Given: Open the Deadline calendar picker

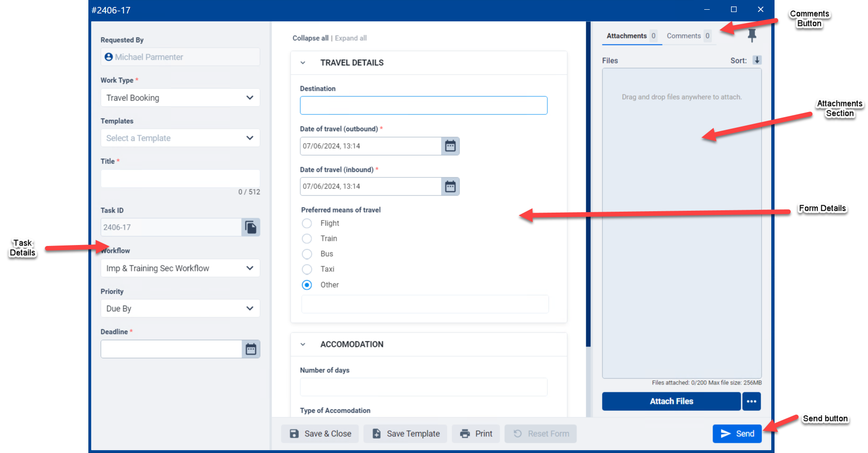Looking at the screenshot, I should [x=251, y=349].
